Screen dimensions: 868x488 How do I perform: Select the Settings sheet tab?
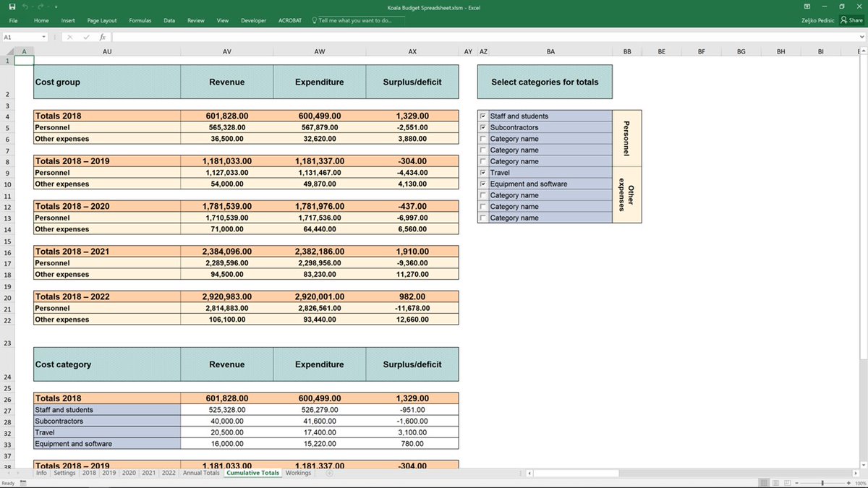pyautogui.click(x=64, y=473)
